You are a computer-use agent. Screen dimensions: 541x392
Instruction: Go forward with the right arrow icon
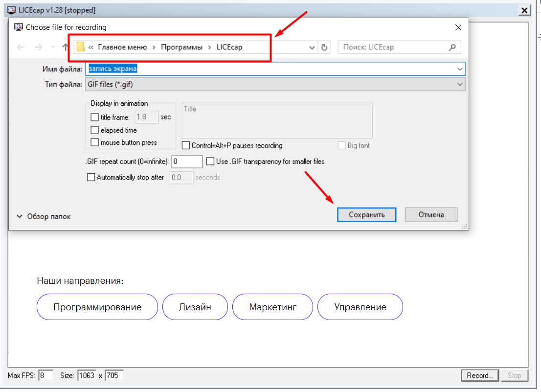(39, 47)
